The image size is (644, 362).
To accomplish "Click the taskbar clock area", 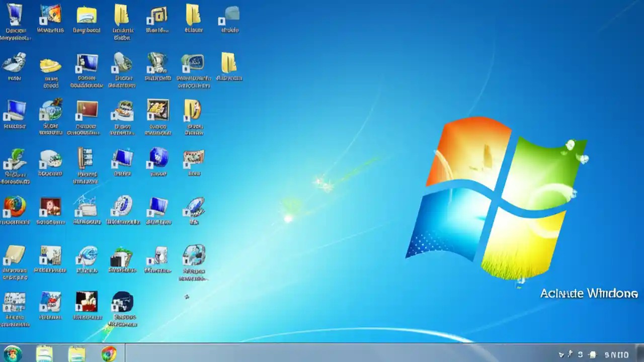I will [616, 353].
